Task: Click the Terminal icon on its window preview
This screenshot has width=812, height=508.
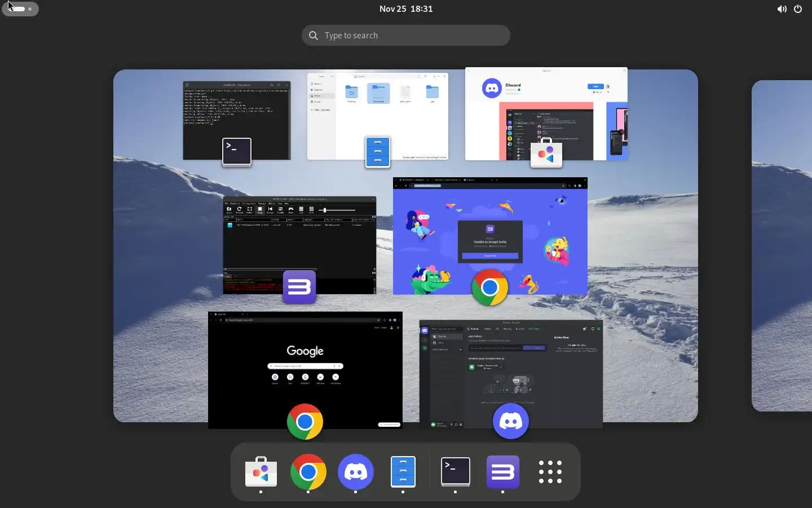Action: tap(237, 151)
